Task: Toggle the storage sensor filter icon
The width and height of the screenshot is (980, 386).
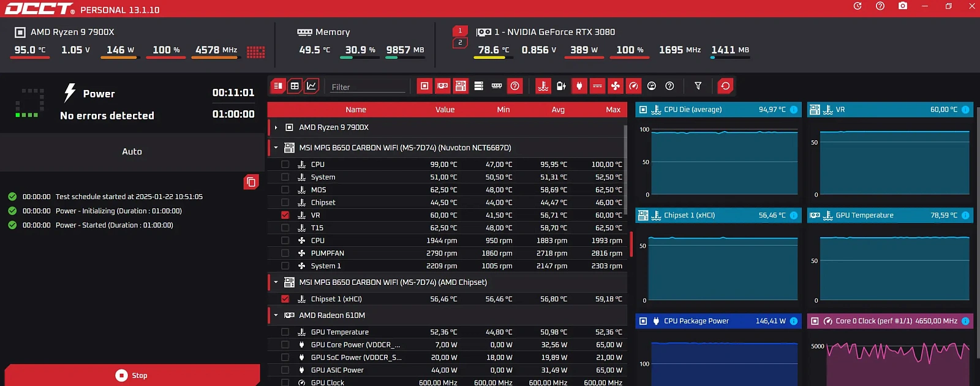Action: tap(479, 86)
